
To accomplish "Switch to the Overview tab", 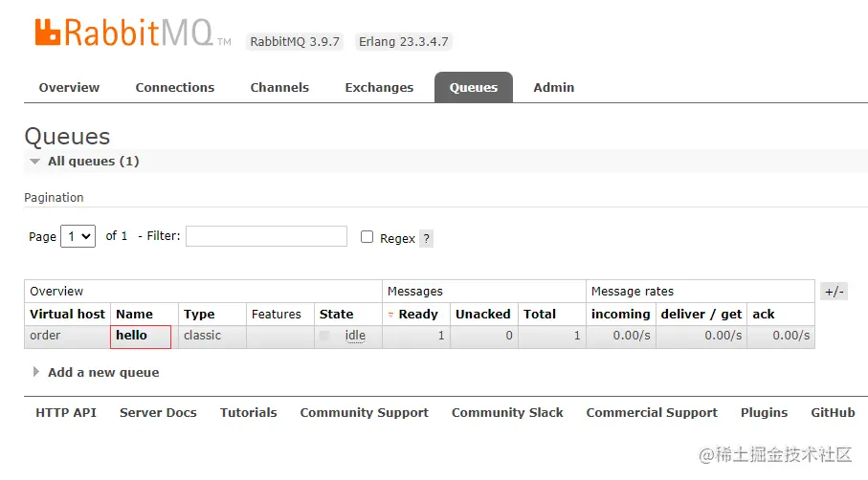I will point(69,87).
